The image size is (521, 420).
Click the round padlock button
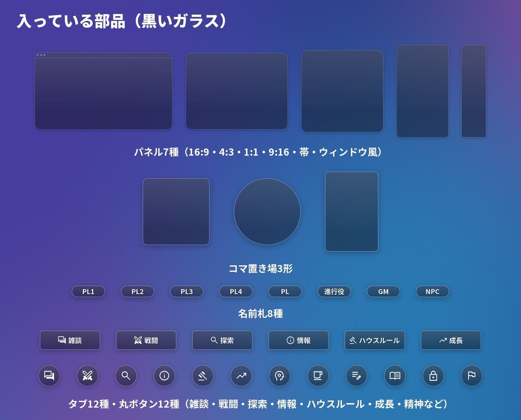point(433,376)
